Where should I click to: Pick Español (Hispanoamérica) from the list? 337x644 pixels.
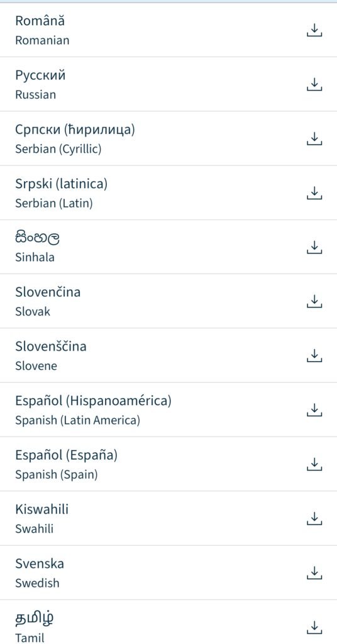coord(168,410)
